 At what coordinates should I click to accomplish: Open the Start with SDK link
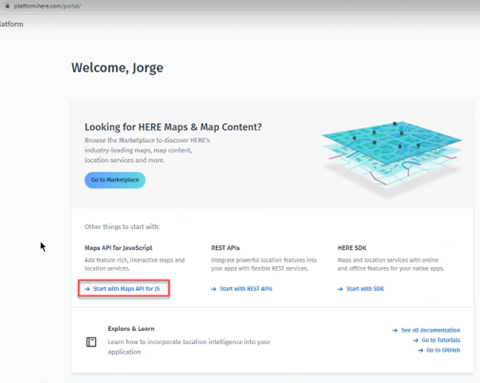pos(365,289)
